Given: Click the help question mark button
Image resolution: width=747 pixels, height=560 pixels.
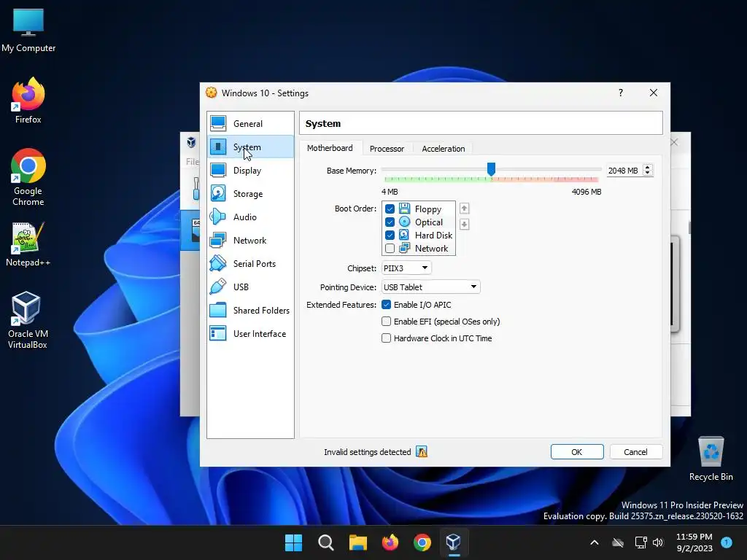Looking at the screenshot, I should (x=620, y=93).
